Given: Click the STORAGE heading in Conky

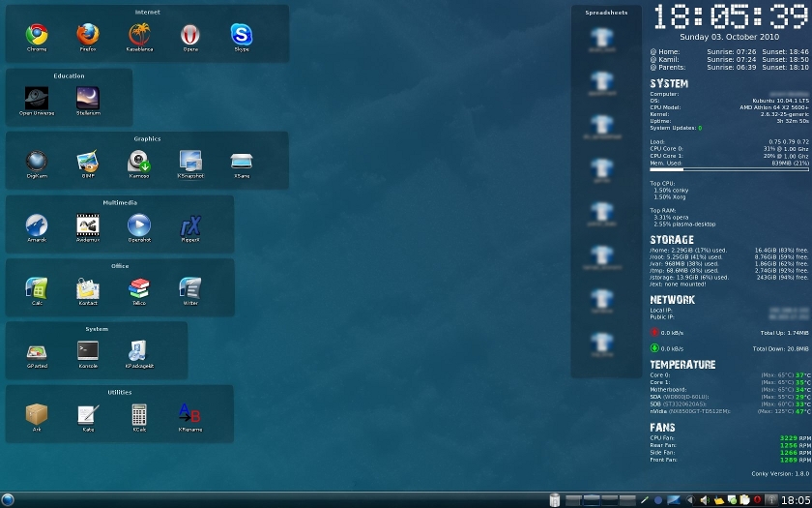Looking at the screenshot, I should point(672,240).
